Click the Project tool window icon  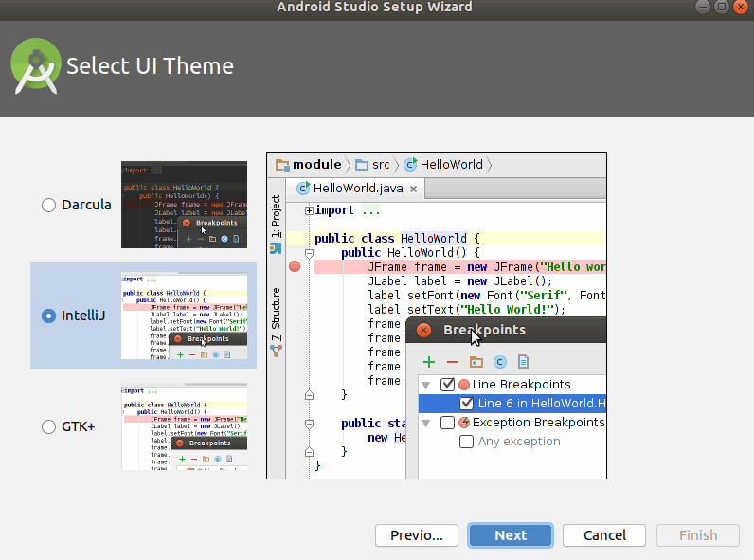point(276,248)
